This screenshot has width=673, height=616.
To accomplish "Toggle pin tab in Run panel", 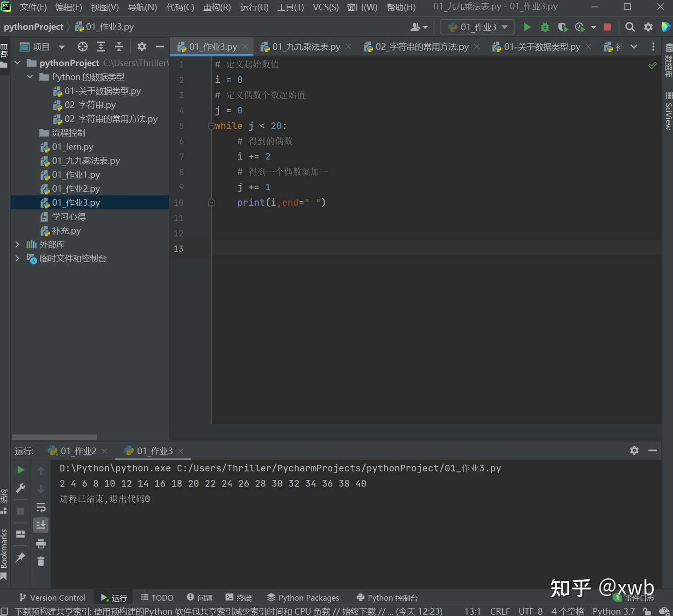I will [x=21, y=557].
